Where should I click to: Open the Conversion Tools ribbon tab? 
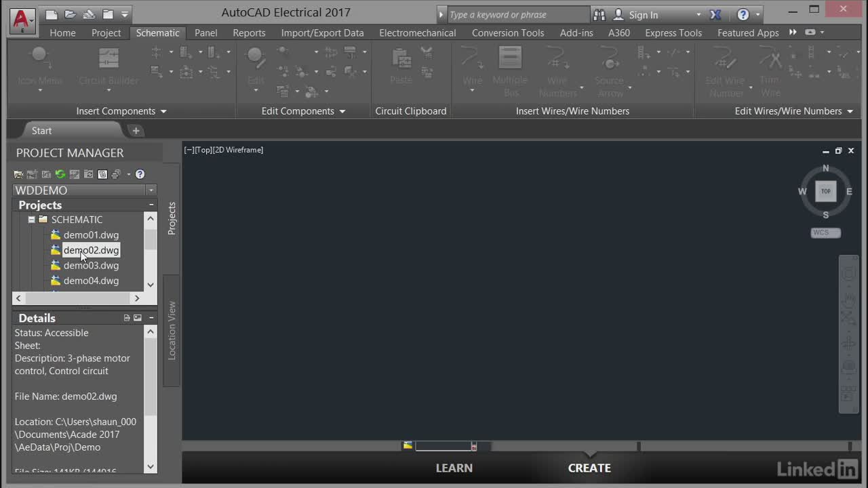508,33
